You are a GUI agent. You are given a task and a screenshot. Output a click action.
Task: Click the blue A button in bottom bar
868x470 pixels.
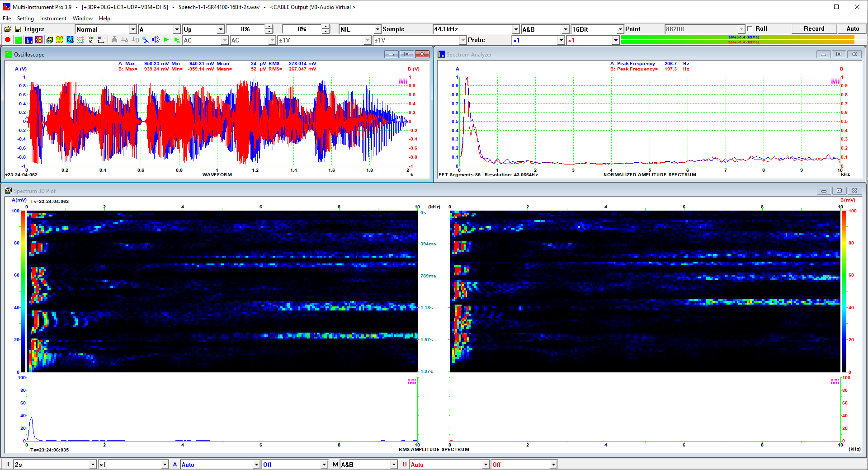coord(175,464)
